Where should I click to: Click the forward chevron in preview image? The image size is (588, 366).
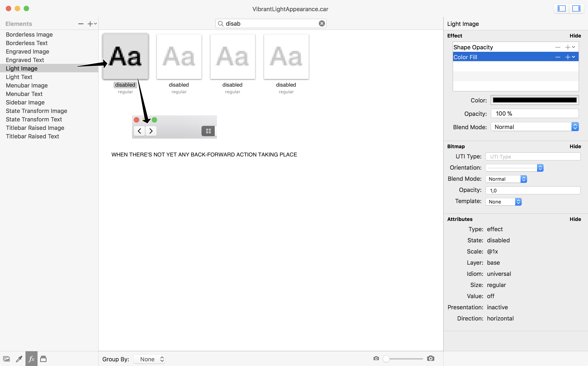(x=151, y=131)
